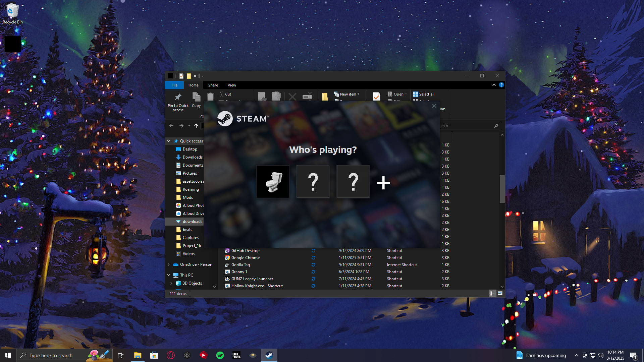The height and width of the screenshot is (362, 644).
Task: Click the Cut button in the ribbon
Action: pyautogui.click(x=225, y=94)
